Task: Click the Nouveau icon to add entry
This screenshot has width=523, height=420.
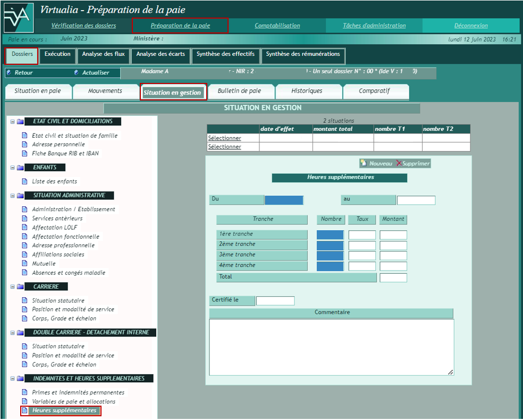Action: pyautogui.click(x=364, y=163)
